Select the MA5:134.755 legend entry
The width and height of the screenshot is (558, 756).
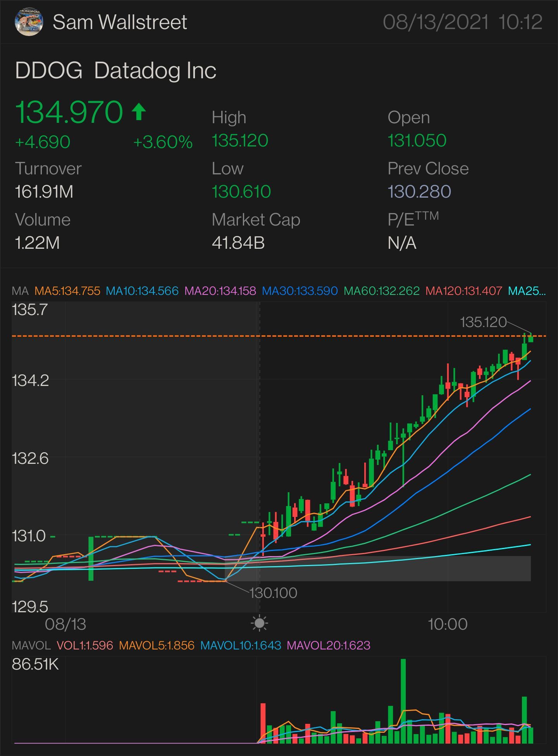[x=67, y=291]
